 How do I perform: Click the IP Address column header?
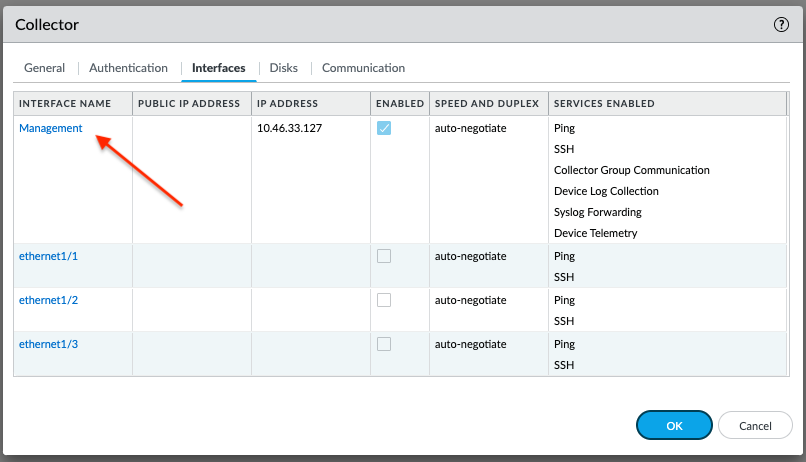pyautogui.click(x=287, y=104)
